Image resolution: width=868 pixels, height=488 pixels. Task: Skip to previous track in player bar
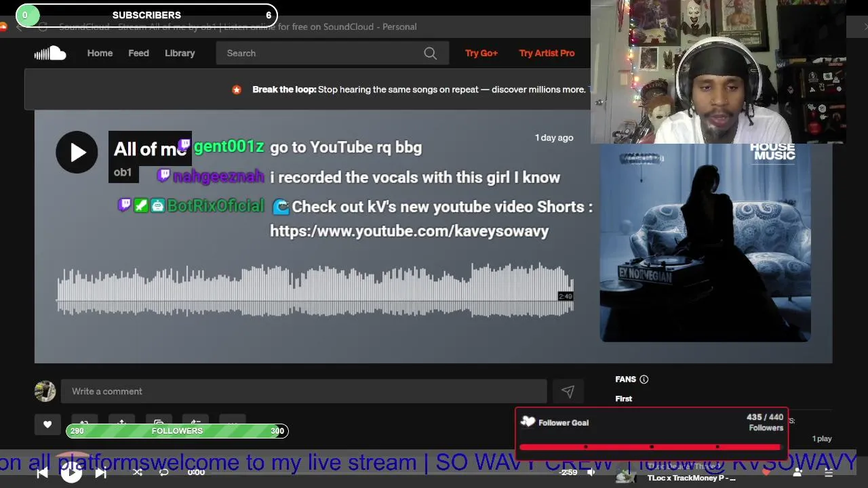point(42,473)
